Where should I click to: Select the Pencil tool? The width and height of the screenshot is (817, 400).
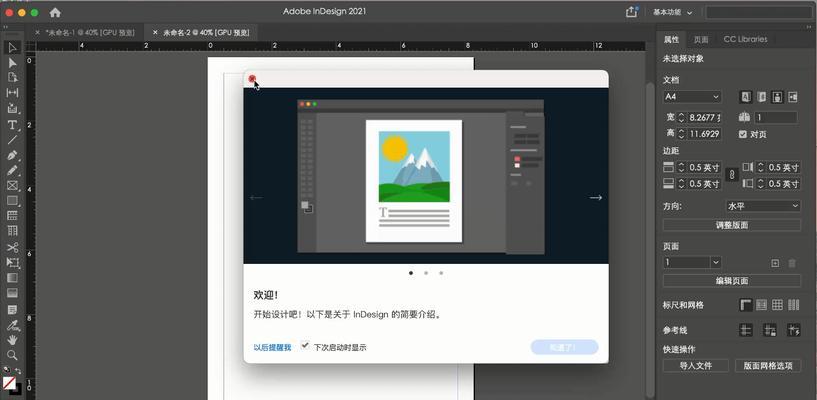pos(13,170)
